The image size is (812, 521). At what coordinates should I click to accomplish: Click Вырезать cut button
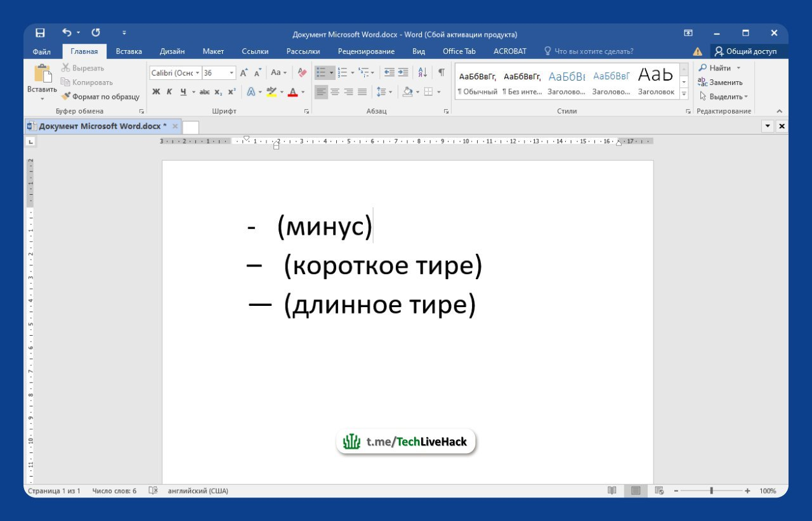pyautogui.click(x=82, y=68)
